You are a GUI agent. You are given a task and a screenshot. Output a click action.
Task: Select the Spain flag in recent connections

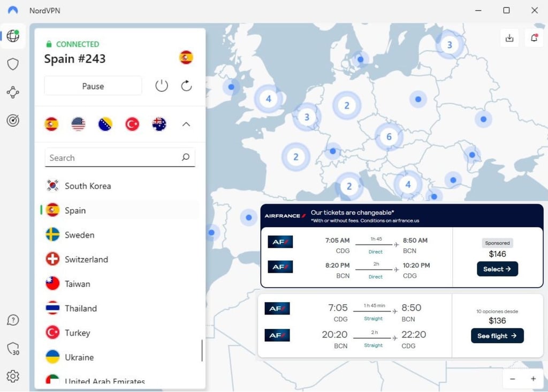[x=51, y=124]
